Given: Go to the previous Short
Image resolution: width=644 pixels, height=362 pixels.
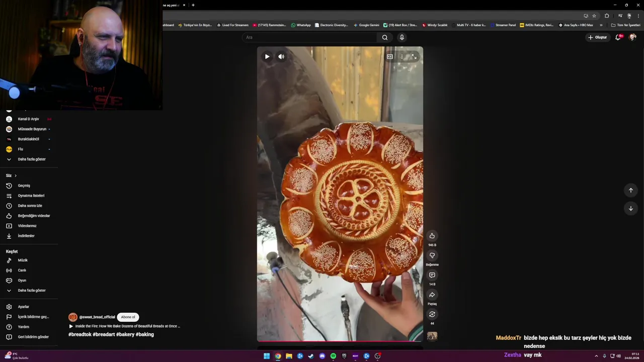Looking at the screenshot, I should pyautogui.click(x=630, y=190).
